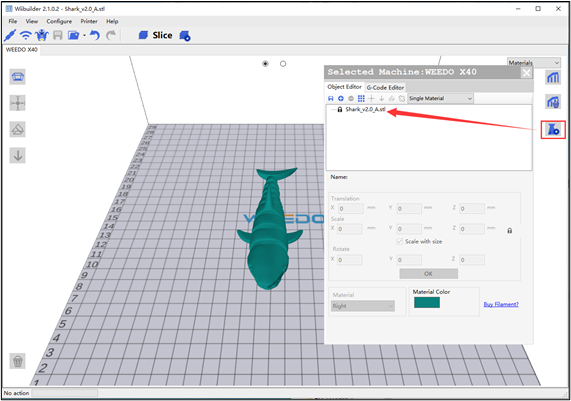Click the open file folder icon
This screenshot has height=401, width=571.
[74, 35]
